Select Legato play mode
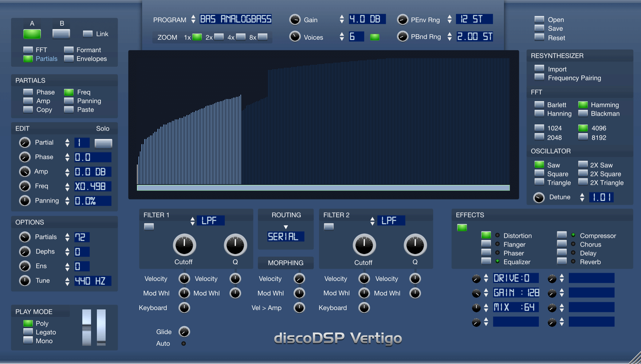This screenshot has height=364, width=641. (x=28, y=332)
